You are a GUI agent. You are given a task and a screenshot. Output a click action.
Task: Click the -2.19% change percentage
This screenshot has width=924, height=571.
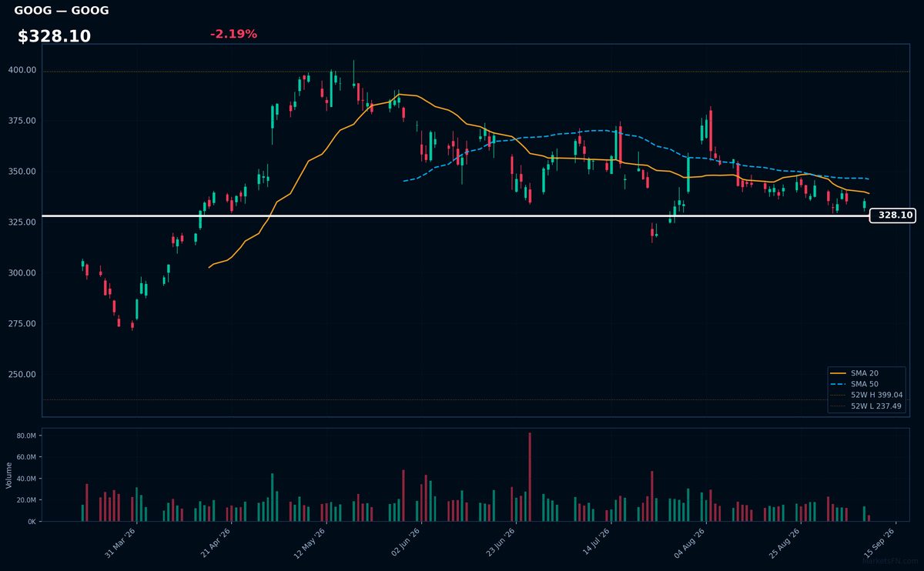click(x=233, y=35)
